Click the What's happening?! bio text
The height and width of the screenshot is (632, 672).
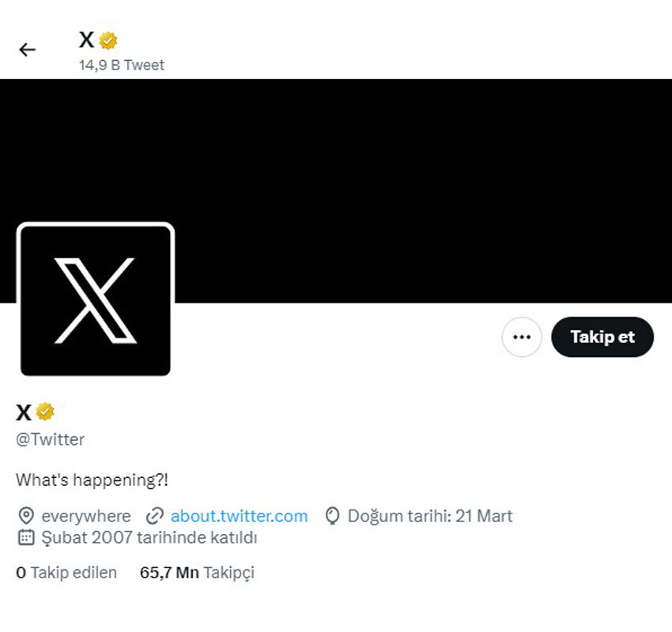click(x=92, y=480)
